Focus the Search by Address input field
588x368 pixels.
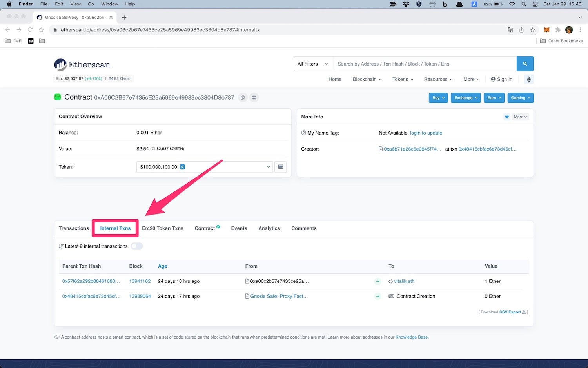pyautogui.click(x=425, y=64)
